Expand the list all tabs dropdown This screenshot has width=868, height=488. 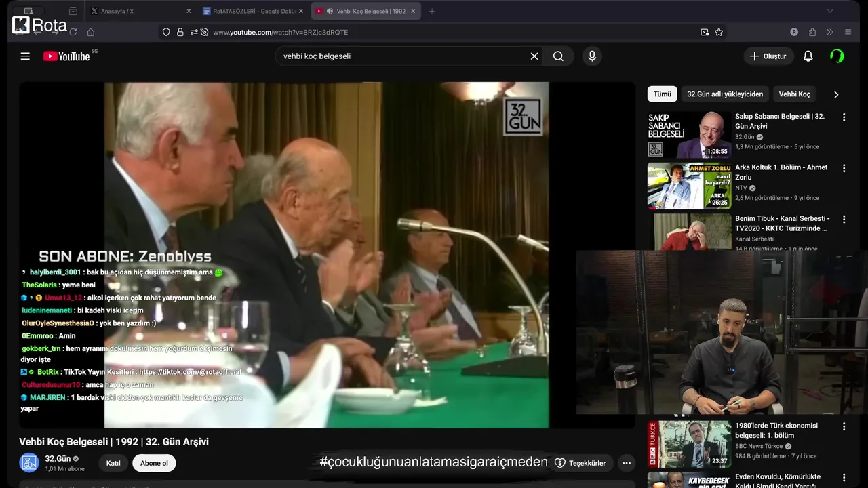click(x=830, y=11)
